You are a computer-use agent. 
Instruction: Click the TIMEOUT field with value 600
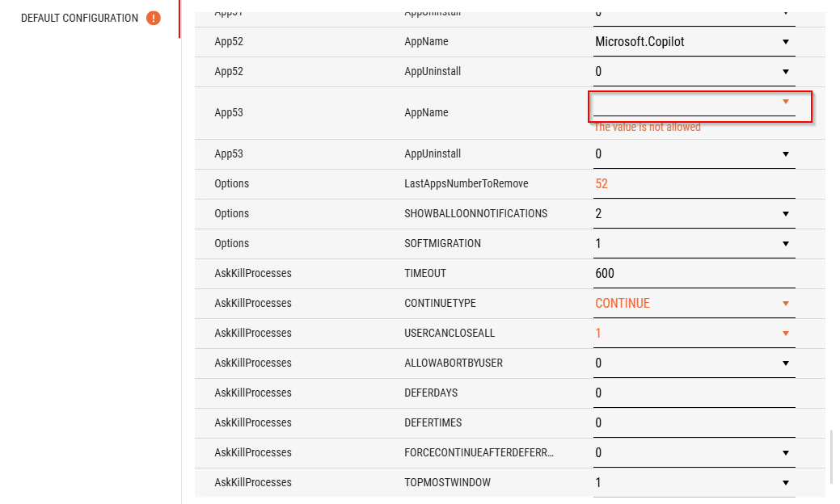(694, 274)
